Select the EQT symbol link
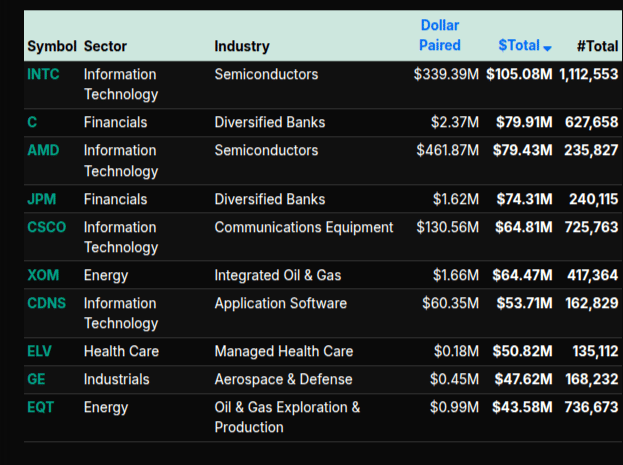Viewport: 623px width, 465px height. (41, 407)
